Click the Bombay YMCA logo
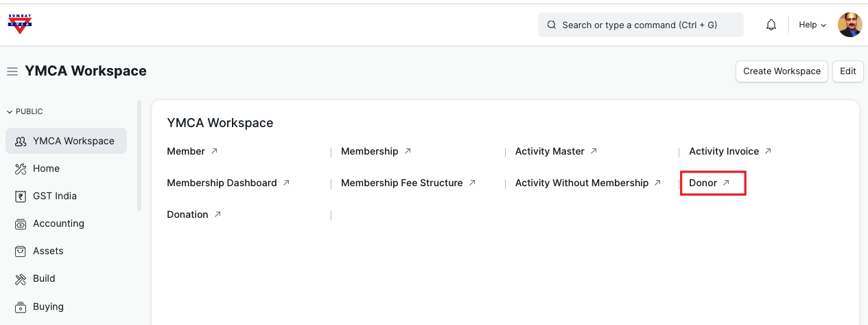 (x=20, y=25)
